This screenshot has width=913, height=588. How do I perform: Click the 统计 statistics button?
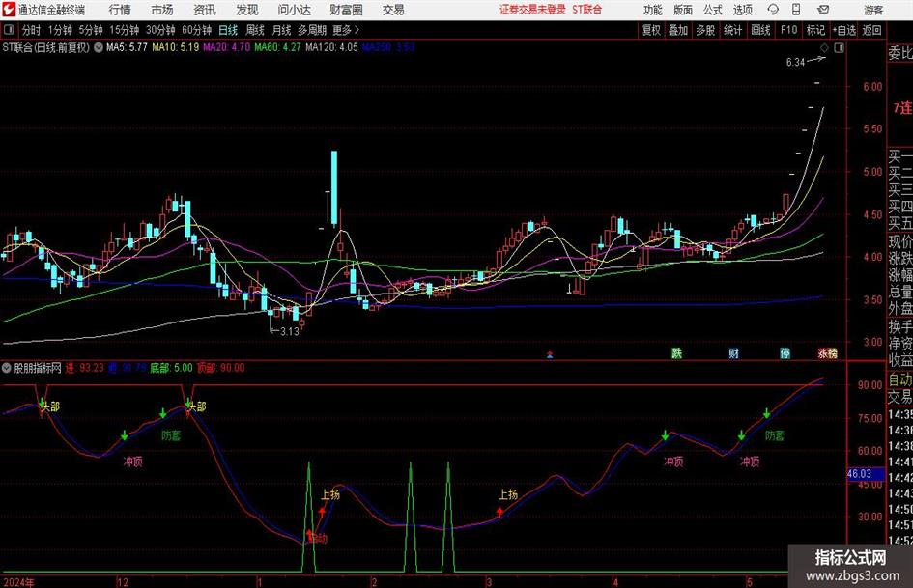coord(732,30)
